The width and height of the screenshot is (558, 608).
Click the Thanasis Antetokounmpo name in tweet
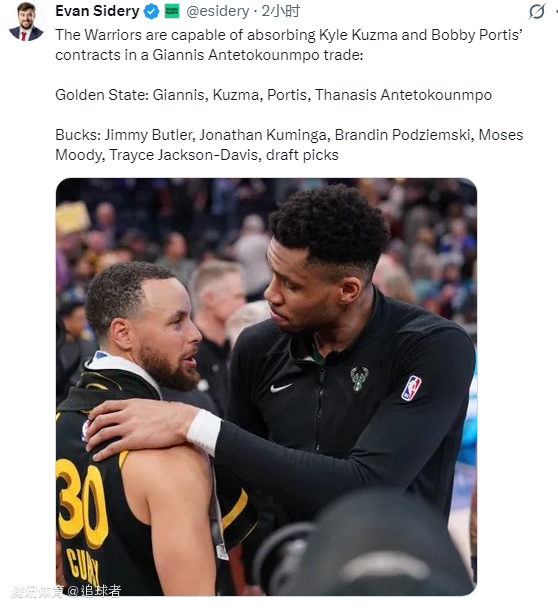point(403,95)
